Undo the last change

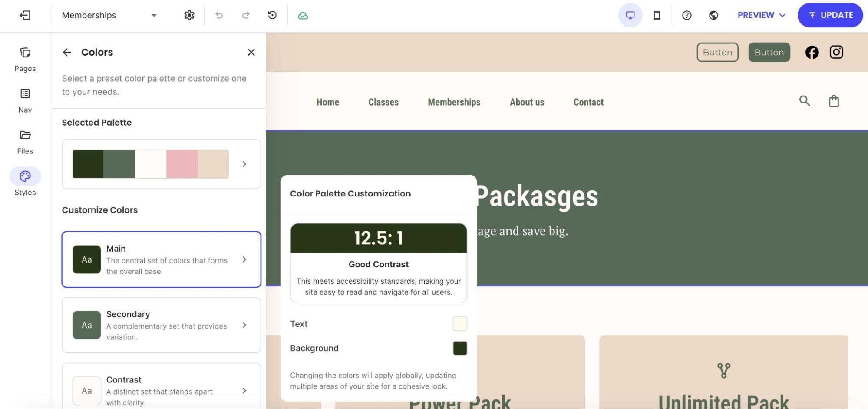pyautogui.click(x=219, y=15)
